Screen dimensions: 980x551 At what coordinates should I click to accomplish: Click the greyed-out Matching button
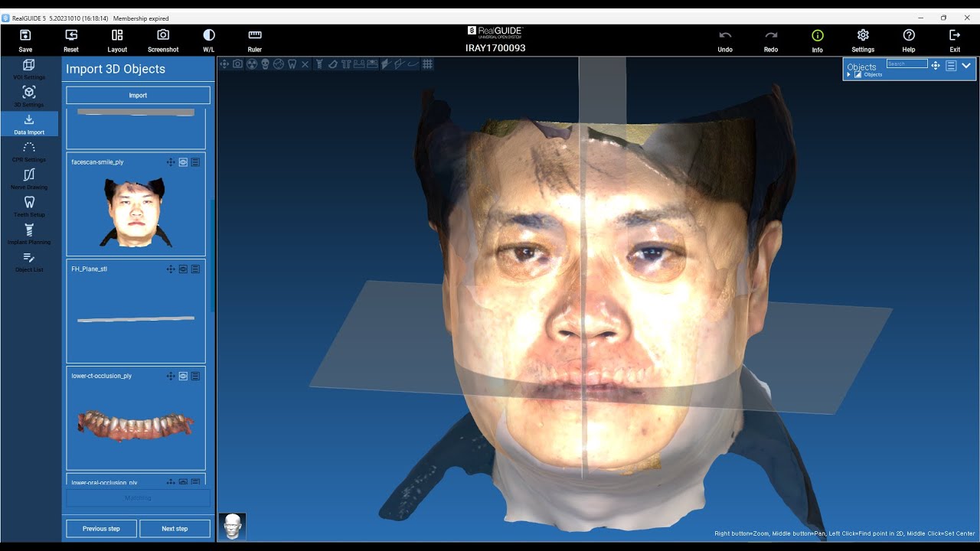pyautogui.click(x=138, y=498)
